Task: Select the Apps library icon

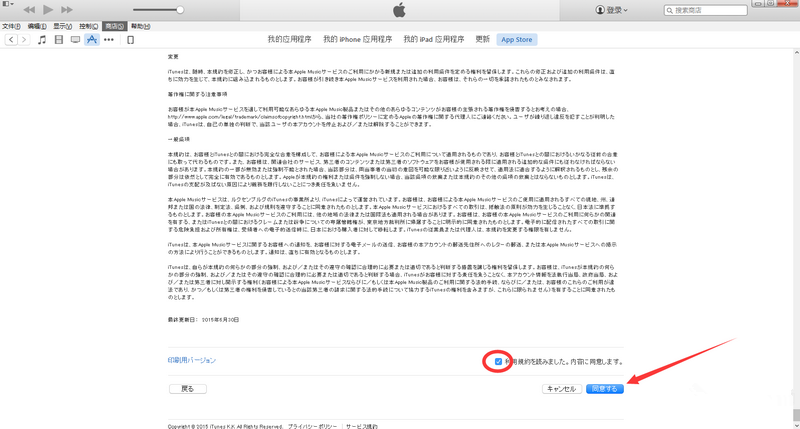Action: coord(92,39)
